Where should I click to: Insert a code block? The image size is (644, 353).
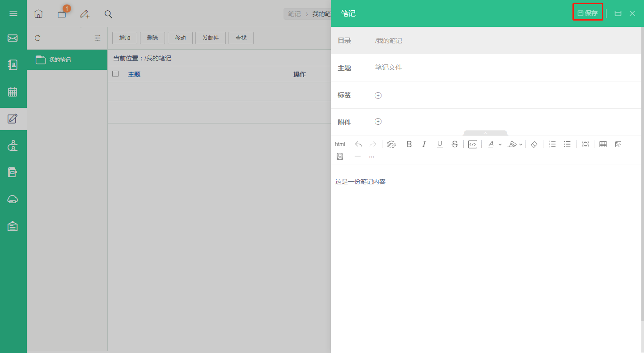pyautogui.click(x=473, y=144)
